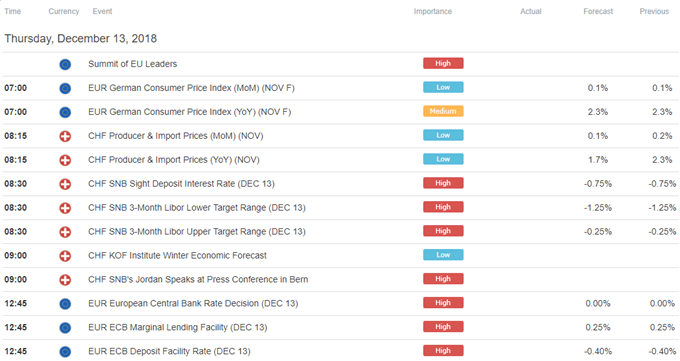The width and height of the screenshot is (680, 361).
Task: Click Swiss flag for Libor Lower Target Range
Action: click(x=65, y=208)
